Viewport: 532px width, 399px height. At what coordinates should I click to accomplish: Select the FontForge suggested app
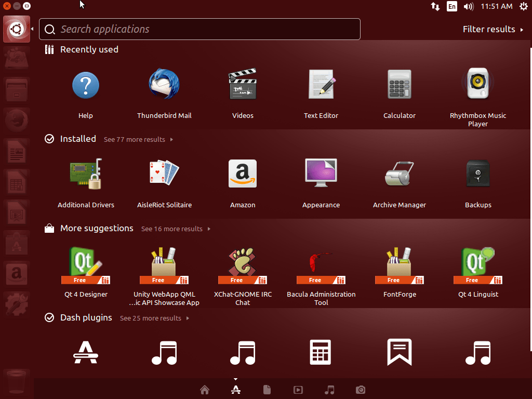tap(399, 265)
